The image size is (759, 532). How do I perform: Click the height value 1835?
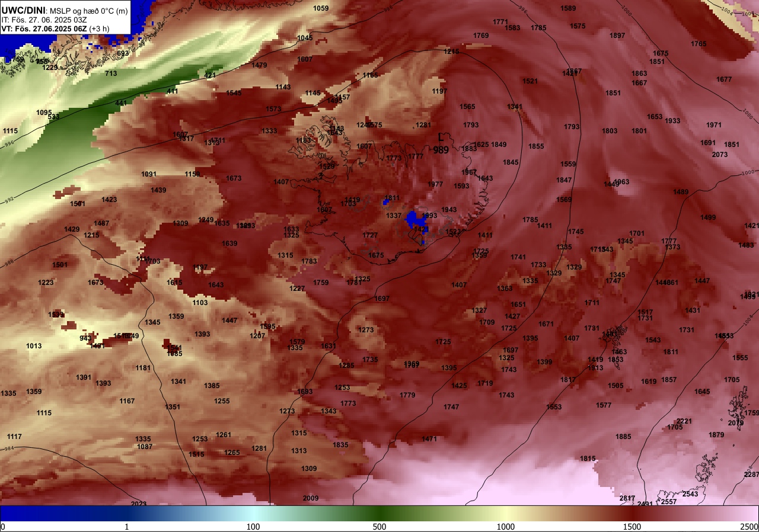340,445
